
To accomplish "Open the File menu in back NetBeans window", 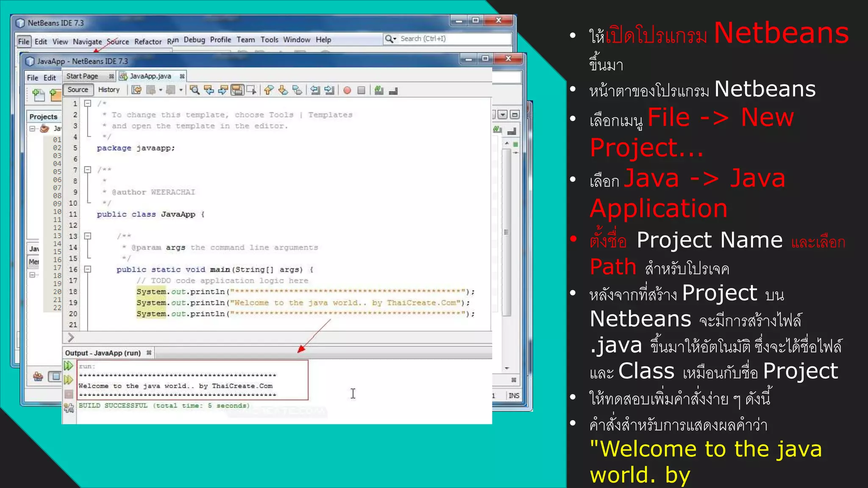I will (24, 42).
